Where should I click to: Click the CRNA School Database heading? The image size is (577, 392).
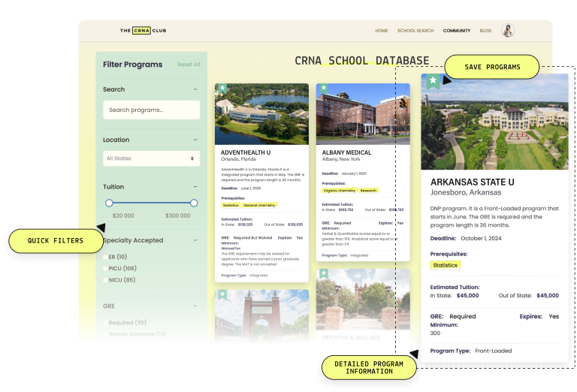(361, 61)
